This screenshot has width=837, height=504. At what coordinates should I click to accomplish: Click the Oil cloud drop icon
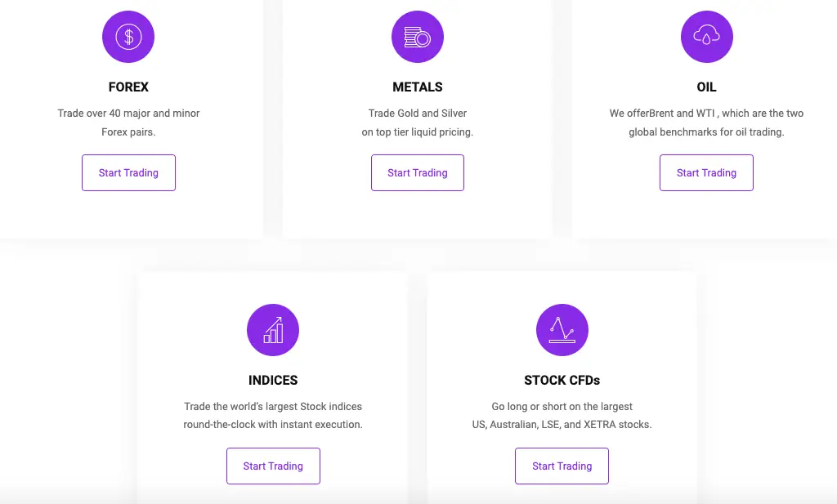[x=707, y=37]
